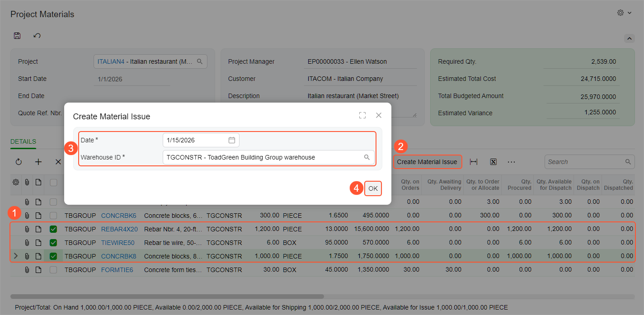Click the attachments header paperclip icon

pos(27,182)
